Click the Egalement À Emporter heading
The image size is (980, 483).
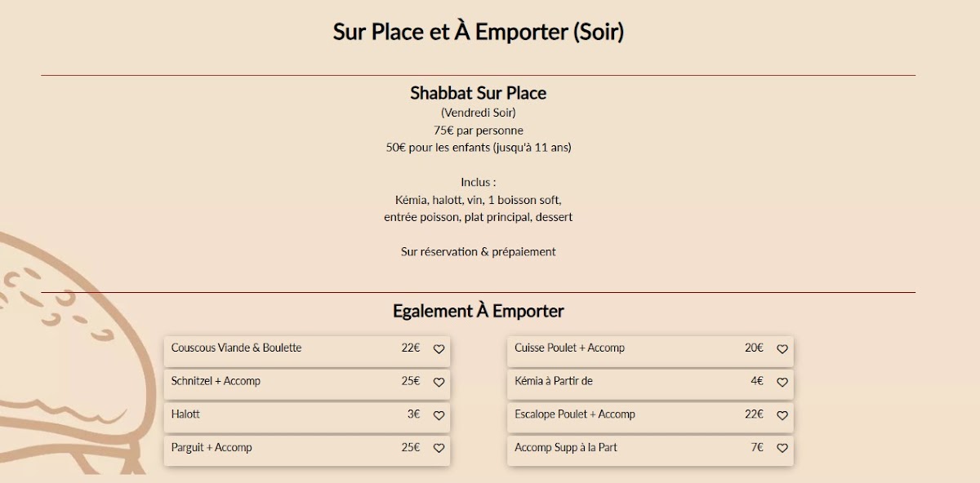[x=478, y=311]
